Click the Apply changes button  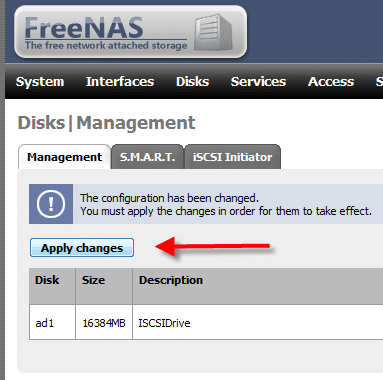pos(82,248)
